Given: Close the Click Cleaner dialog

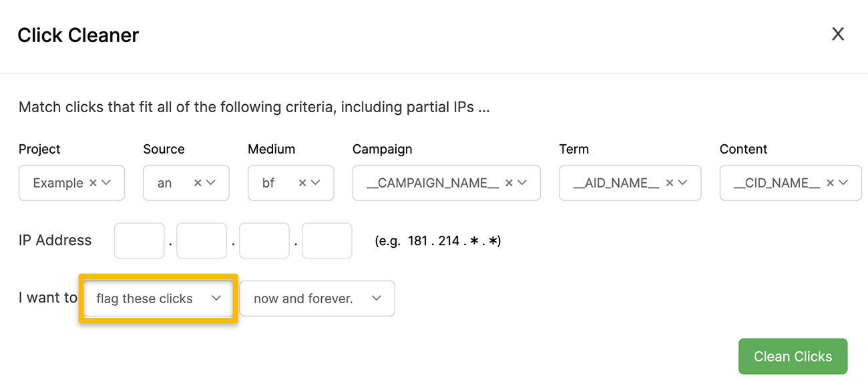Looking at the screenshot, I should click(837, 34).
